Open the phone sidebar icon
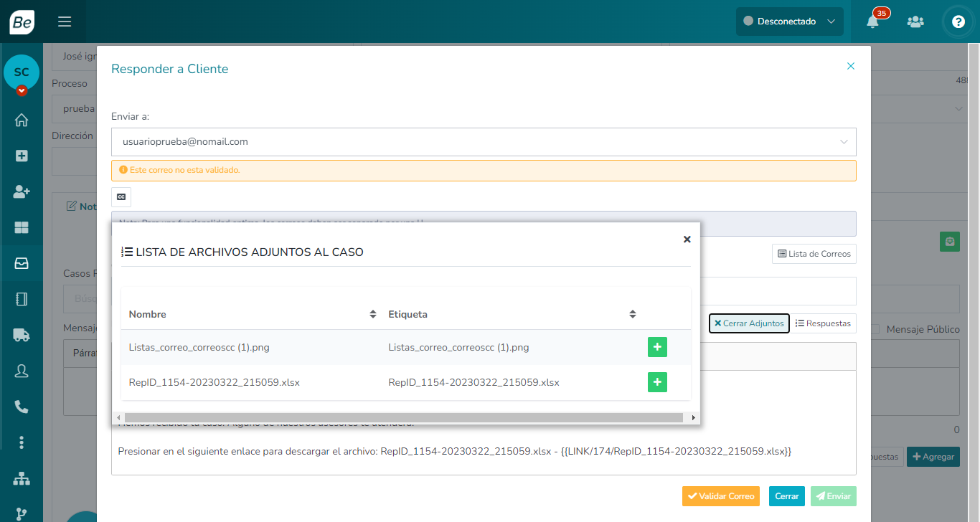The image size is (980, 522). [x=22, y=407]
